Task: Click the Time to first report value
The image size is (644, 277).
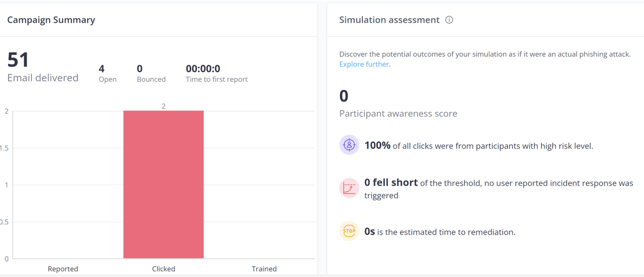Action: click(x=203, y=68)
